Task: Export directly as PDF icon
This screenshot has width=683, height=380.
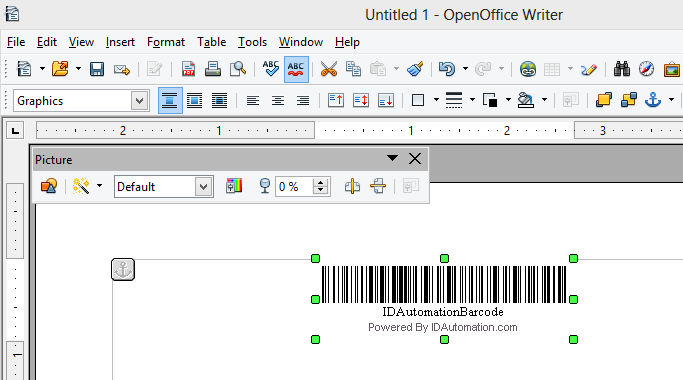Action: pos(188,69)
